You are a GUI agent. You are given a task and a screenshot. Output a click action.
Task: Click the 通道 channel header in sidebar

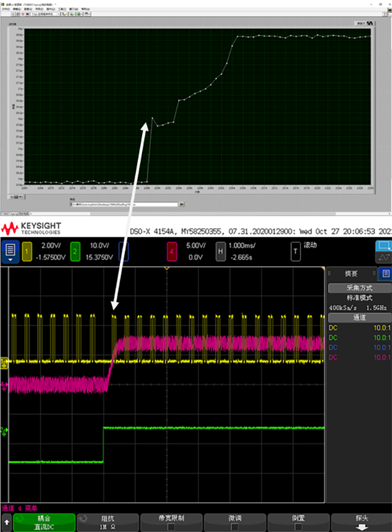pyautogui.click(x=358, y=318)
